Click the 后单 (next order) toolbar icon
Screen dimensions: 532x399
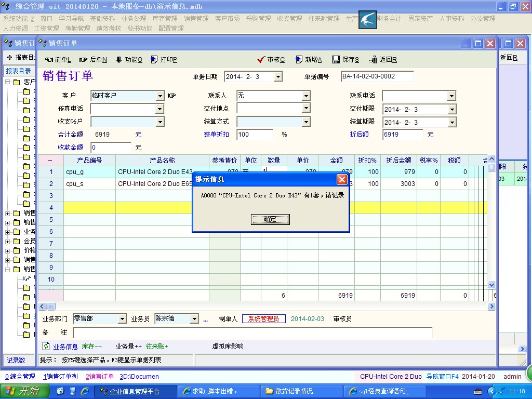point(84,60)
